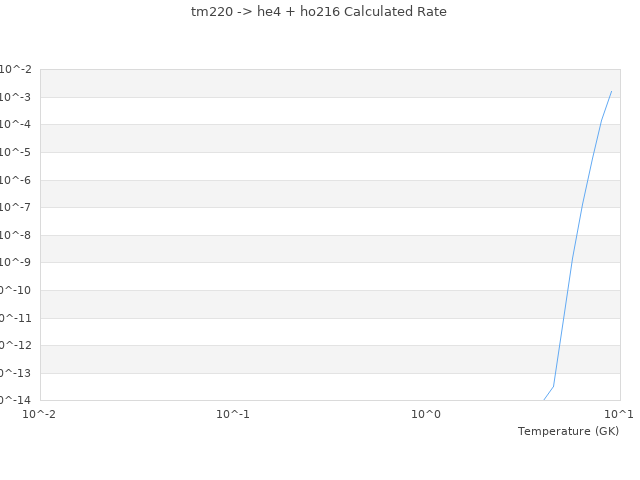This screenshot has height=480, width=640.
Task: Click the y-axis tick label 10^-11
Action: click(x=14, y=318)
